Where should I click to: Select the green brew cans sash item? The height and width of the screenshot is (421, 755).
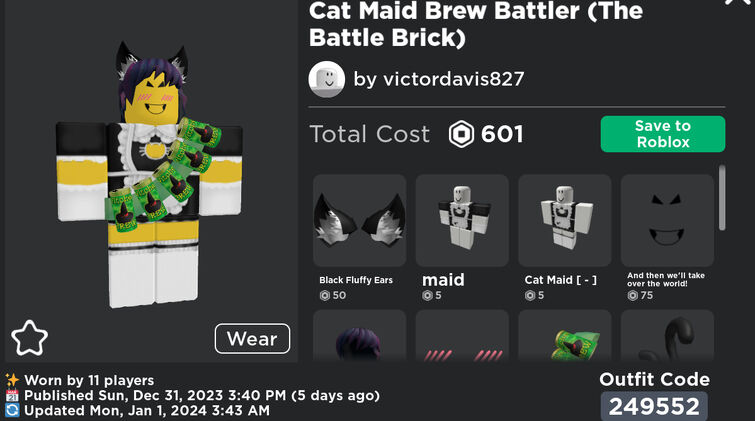pyautogui.click(x=564, y=335)
